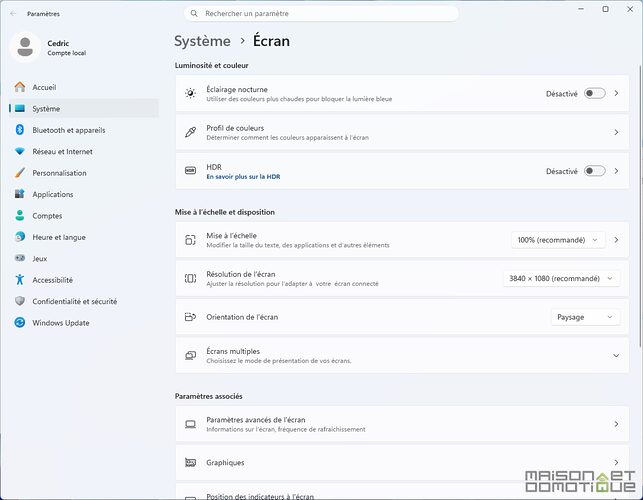Open Confidentialité et sécurité settings
Screen dimensions: 643x500
pos(84,301)
